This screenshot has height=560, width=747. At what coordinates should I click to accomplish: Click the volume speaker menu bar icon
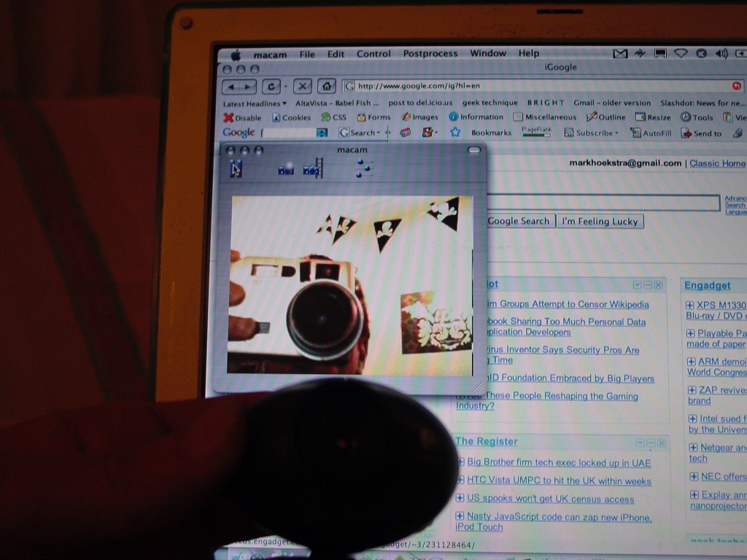721,53
